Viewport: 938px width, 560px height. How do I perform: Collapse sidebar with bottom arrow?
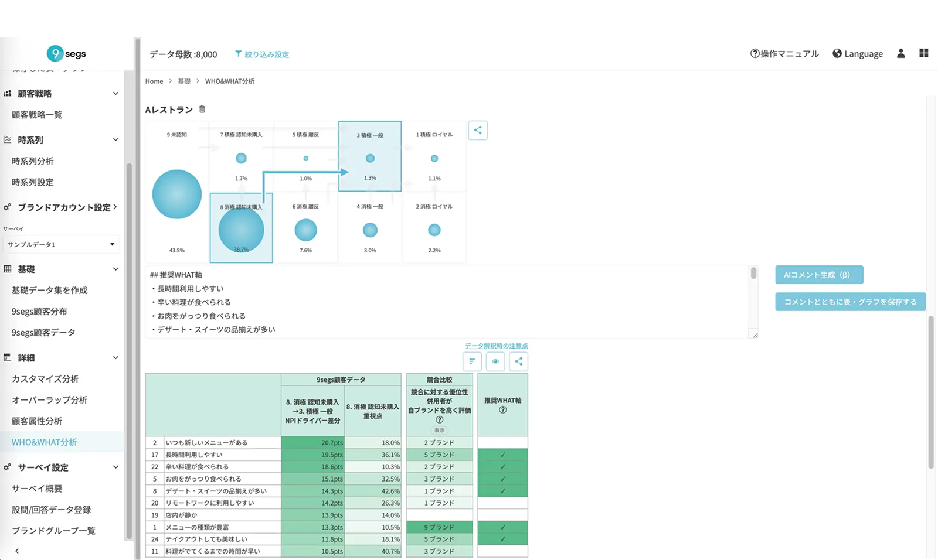pos(17,551)
